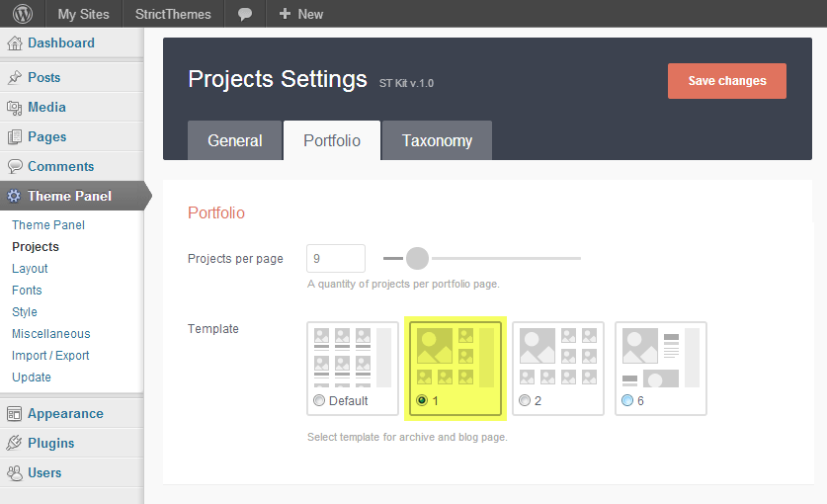827x504 pixels.
Task: Select the Default template radio button
Action: [x=318, y=401]
